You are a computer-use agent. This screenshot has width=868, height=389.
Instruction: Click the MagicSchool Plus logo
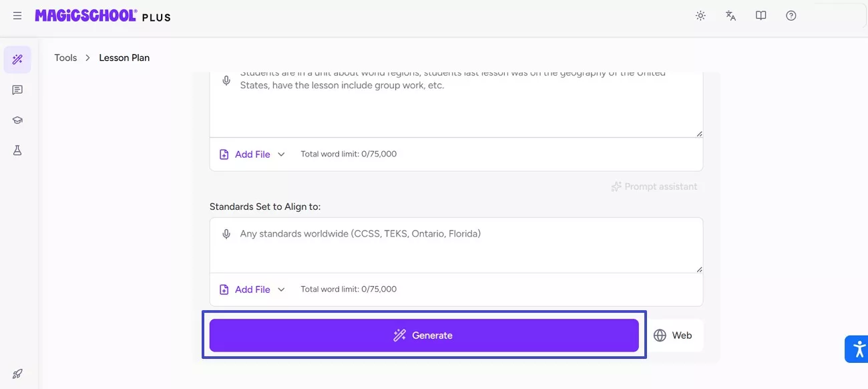click(103, 15)
